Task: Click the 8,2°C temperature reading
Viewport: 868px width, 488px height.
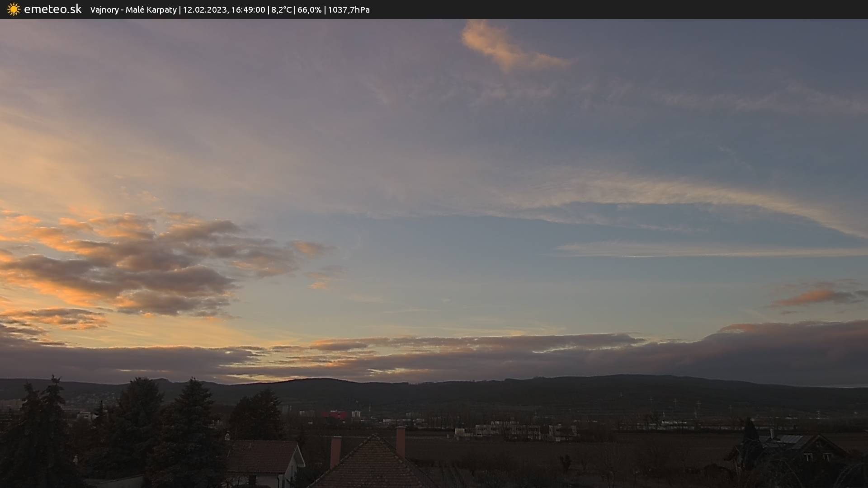Action: pos(281,9)
